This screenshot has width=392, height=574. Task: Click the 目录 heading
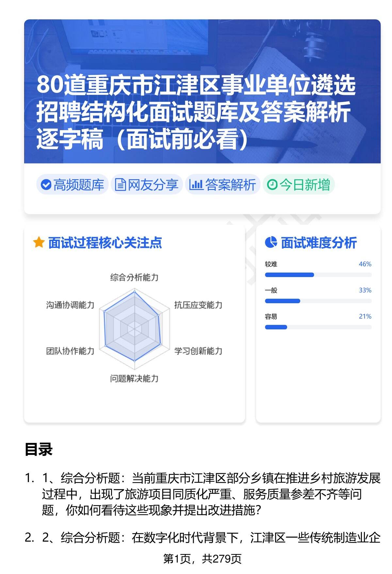[39, 449]
